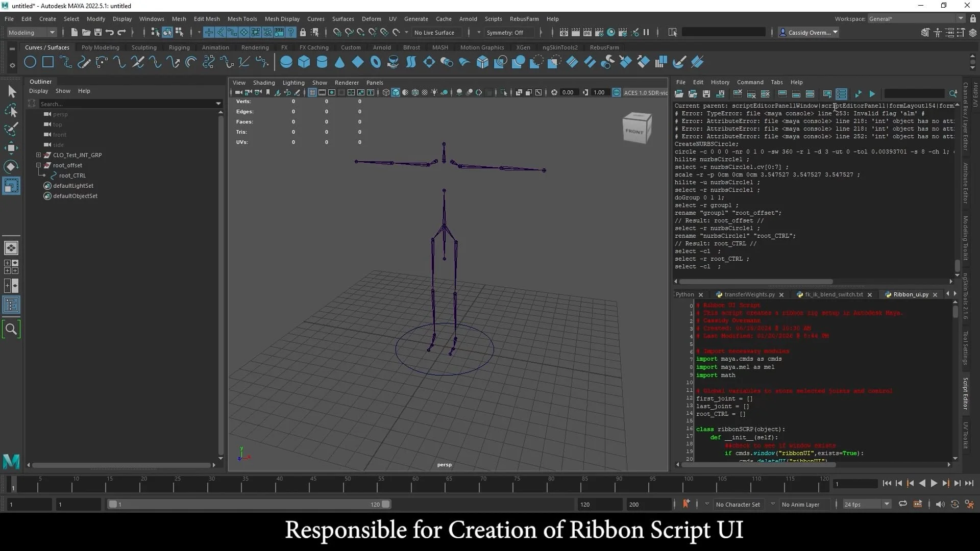Switch to the Rigging shelf tab

click(x=179, y=47)
